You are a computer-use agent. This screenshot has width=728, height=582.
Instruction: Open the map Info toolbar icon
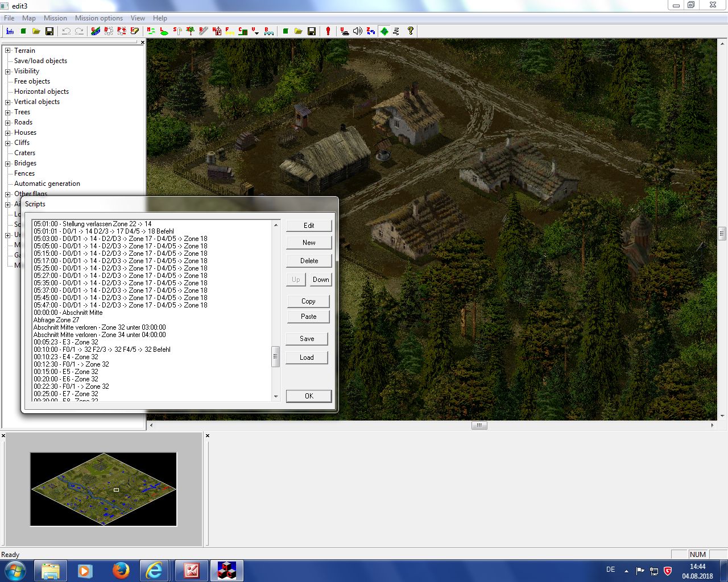[x=10, y=31]
